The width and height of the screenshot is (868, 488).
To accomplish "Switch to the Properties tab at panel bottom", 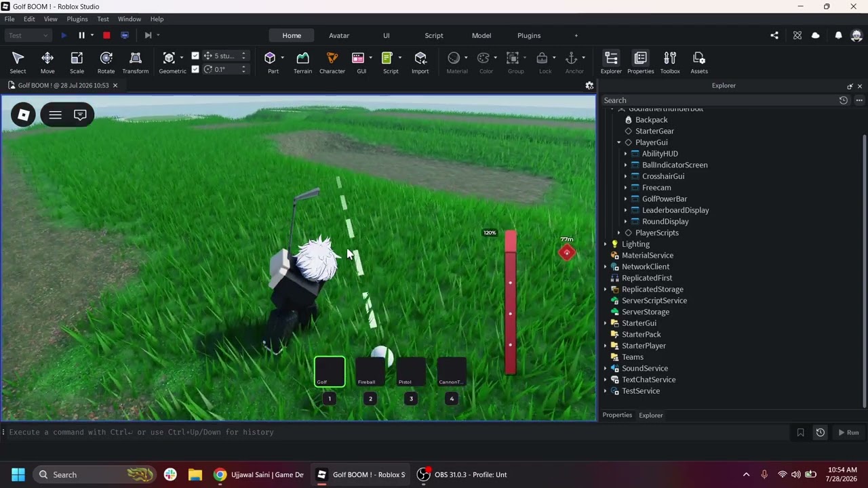I will [x=617, y=415].
